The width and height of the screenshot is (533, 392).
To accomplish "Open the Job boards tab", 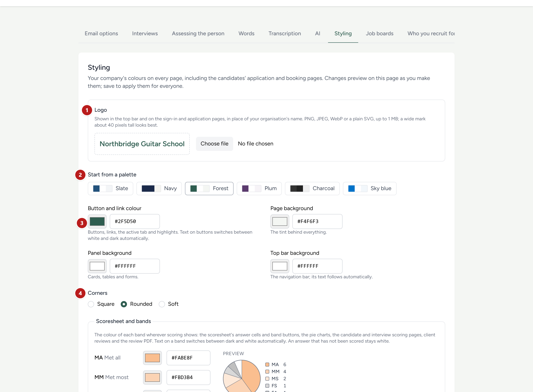I will click(380, 34).
